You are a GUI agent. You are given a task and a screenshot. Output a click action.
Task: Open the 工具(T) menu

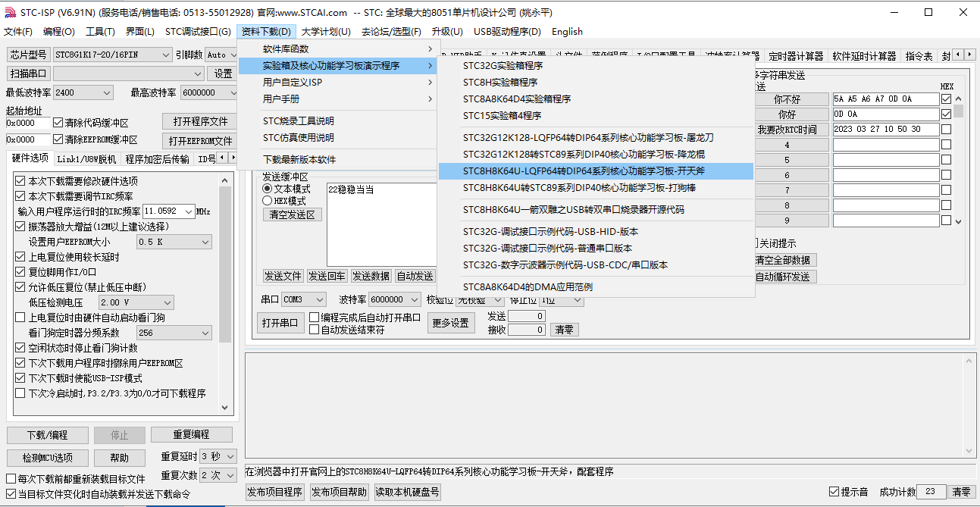pyautogui.click(x=100, y=31)
